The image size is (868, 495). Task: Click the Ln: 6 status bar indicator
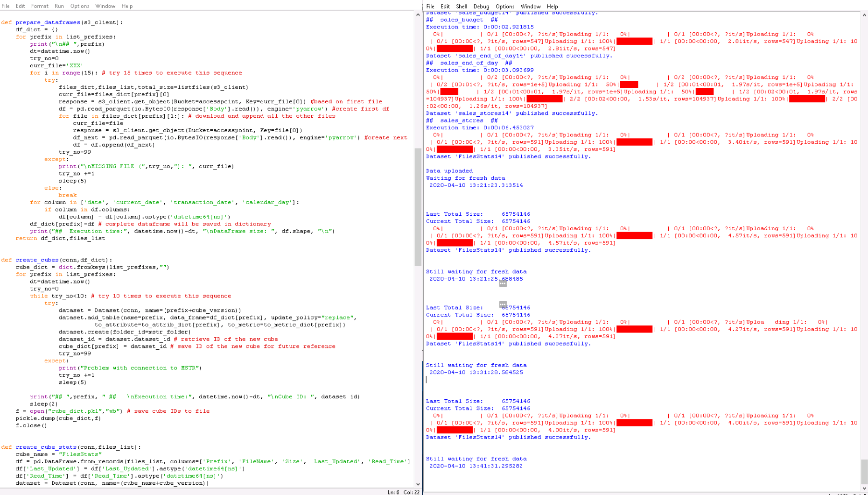[393, 492]
